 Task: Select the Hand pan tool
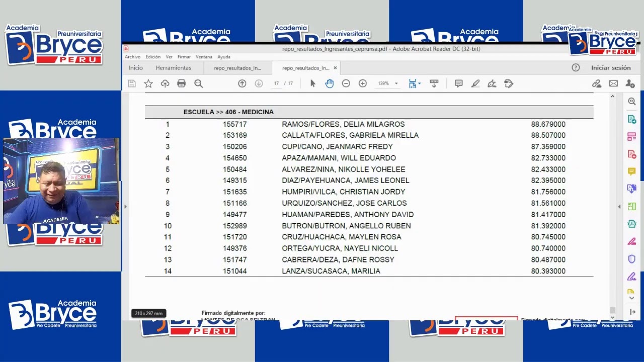click(330, 83)
